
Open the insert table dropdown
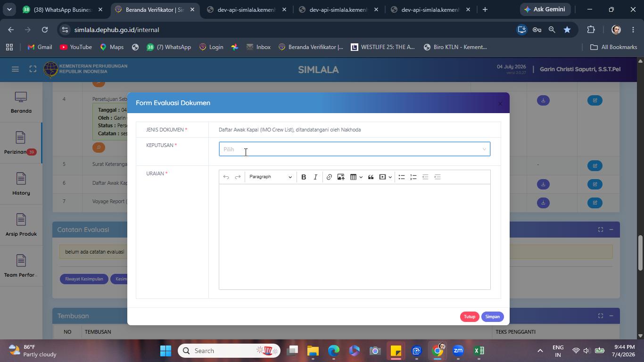356,177
